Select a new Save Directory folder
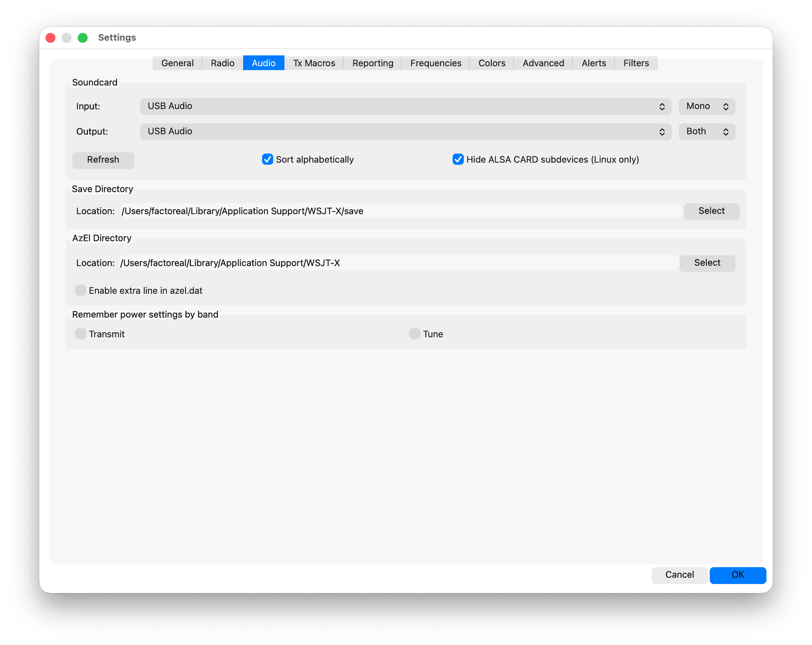The width and height of the screenshot is (812, 645). click(x=711, y=211)
